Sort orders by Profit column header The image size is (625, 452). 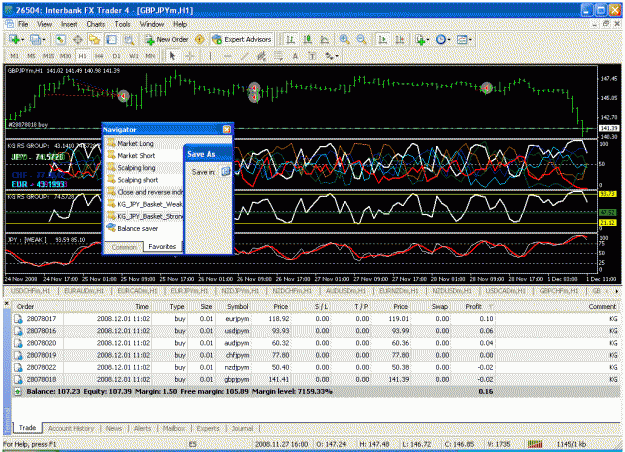[473, 307]
